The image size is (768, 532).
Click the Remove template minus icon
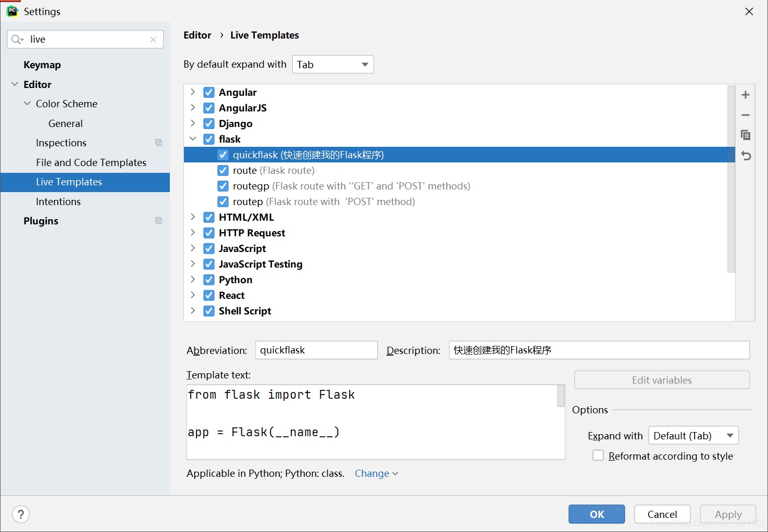(746, 115)
